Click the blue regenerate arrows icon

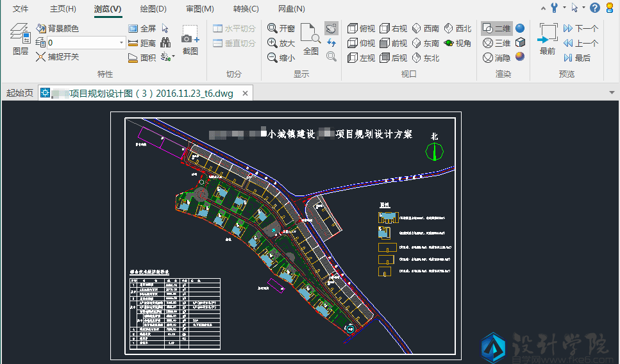[x=331, y=42]
